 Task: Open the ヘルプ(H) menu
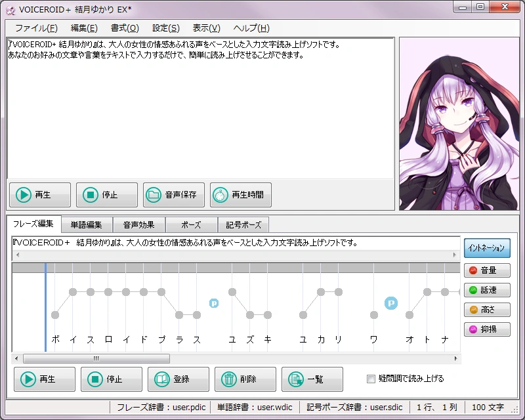tap(251, 28)
